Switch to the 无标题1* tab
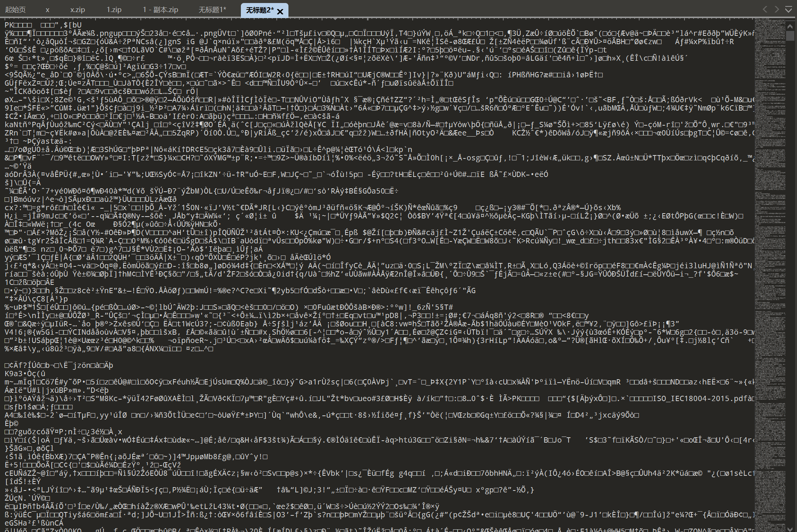 point(212,10)
